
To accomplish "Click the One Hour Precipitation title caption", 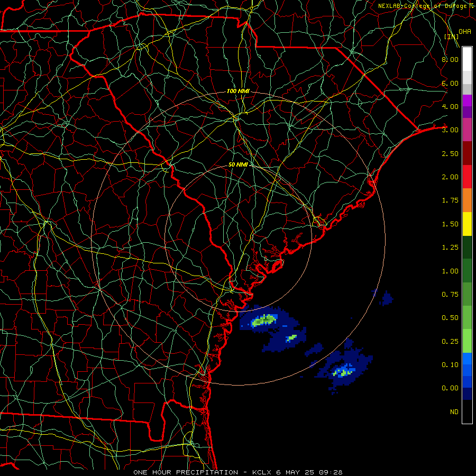I will click(x=238, y=472).
